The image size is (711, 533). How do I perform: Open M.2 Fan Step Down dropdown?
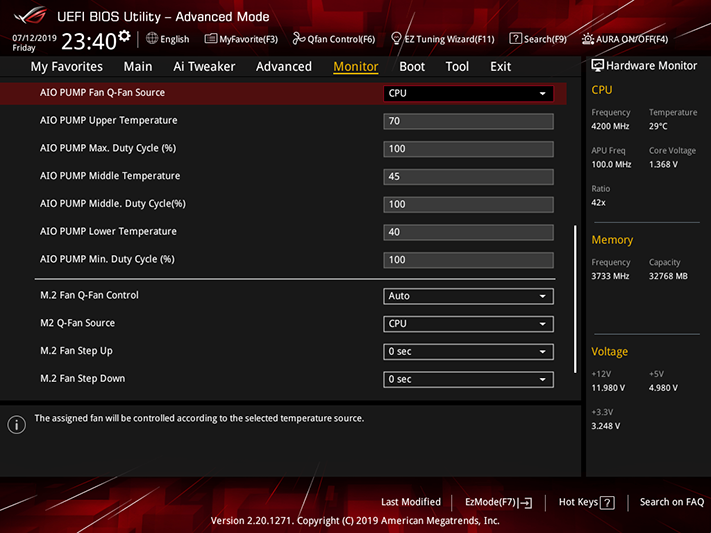tap(468, 379)
